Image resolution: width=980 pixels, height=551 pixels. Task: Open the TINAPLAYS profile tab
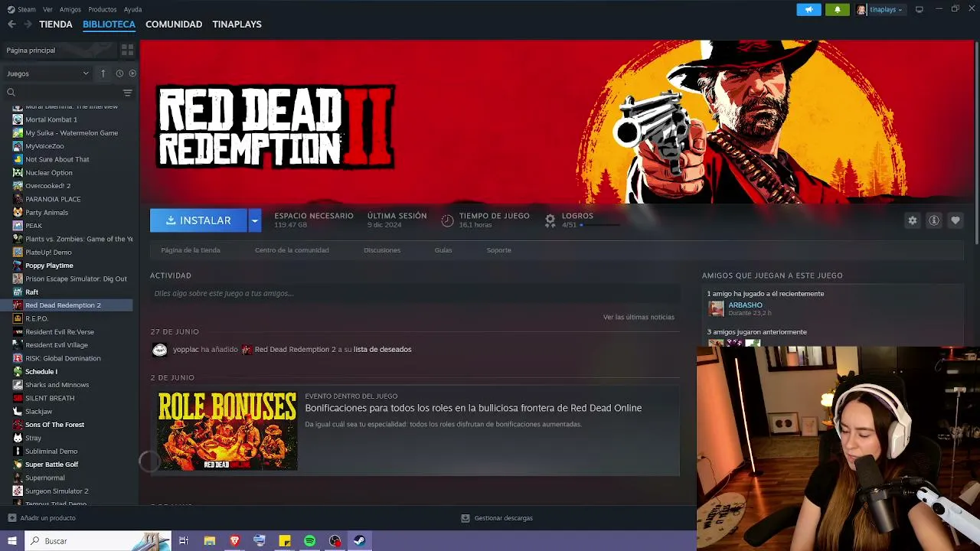[x=237, y=24]
